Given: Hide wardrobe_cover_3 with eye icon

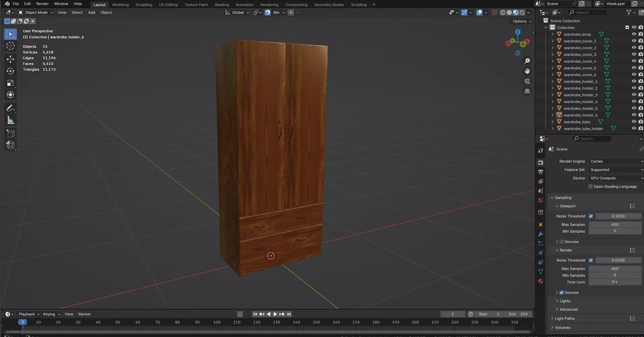Looking at the screenshot, I should 634,54.
